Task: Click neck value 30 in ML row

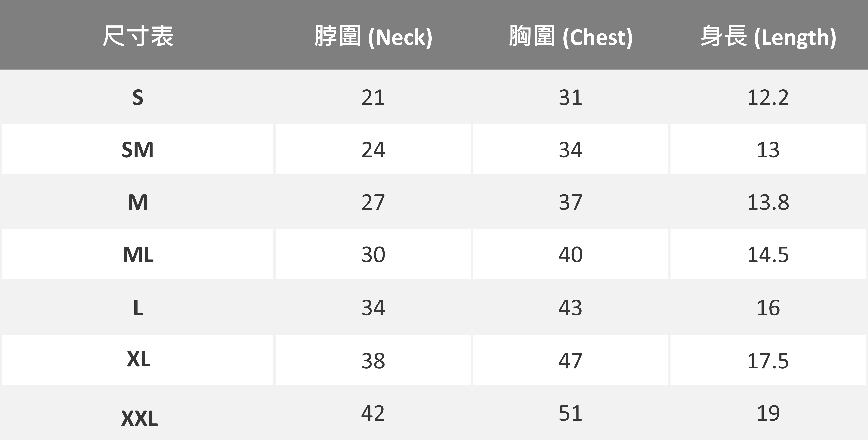Action: [373, 254]
